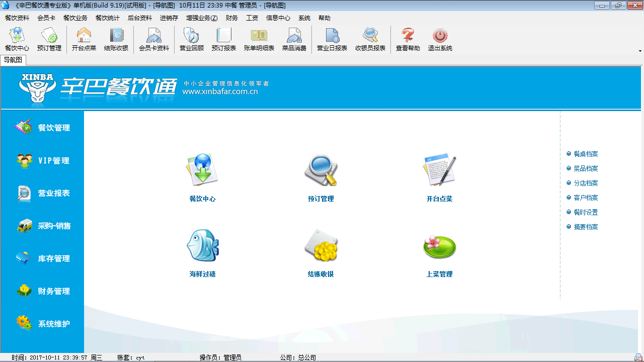Screen dimensions: 644x362
Task: Open the 餐饮资料 menu
Action: 17,18
